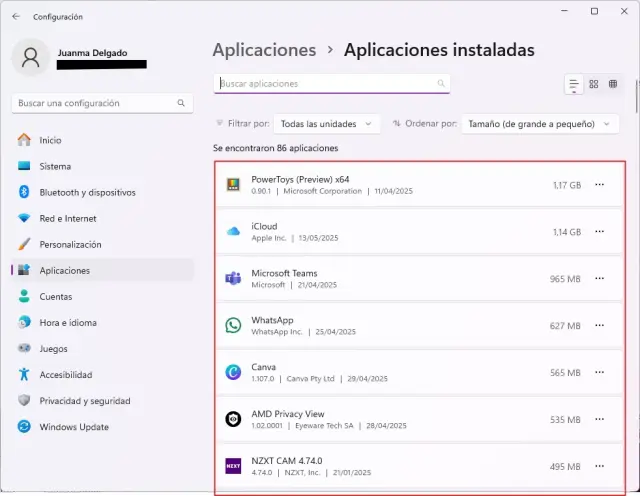Image resolution: width=640 pixels, height=496 pixels.
Task: Open the Filtrar por units dropdown
Action: point(326,124)
